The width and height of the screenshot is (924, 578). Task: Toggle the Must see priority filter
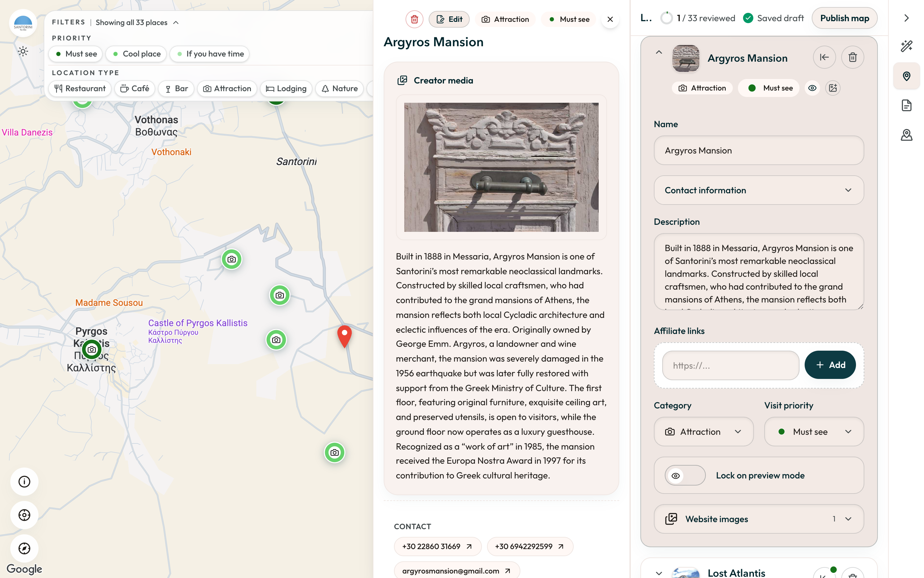76,54
